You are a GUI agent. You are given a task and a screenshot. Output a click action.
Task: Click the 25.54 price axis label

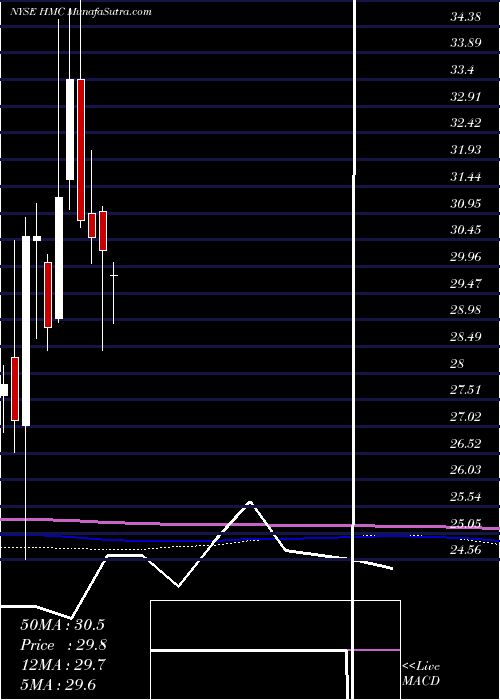[466, 496]
